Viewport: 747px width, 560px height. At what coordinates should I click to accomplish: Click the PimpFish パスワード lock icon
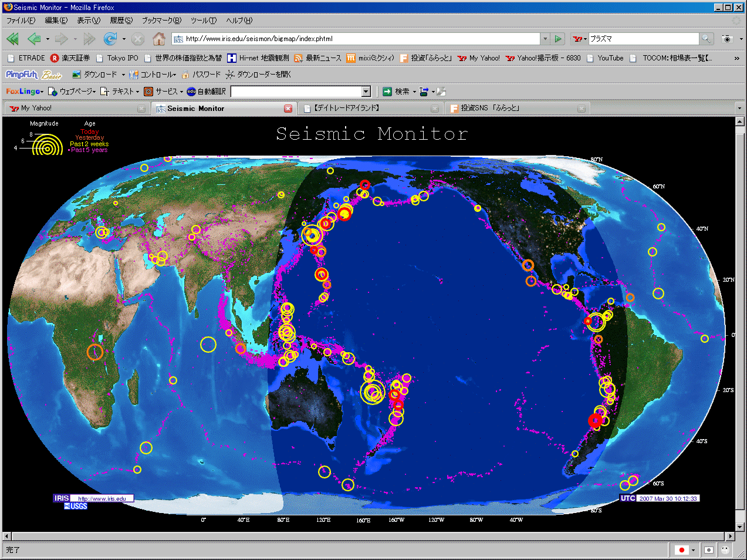185,75
